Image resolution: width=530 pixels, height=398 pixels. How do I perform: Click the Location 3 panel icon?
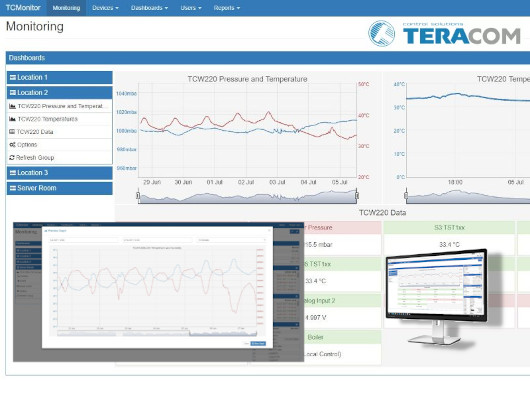pos(13,173)
